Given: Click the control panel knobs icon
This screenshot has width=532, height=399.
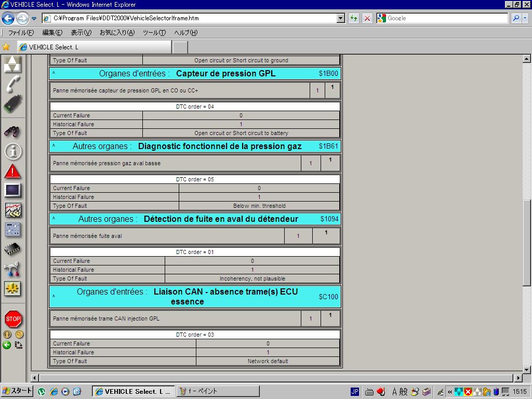Looking at the screenshot, I should click(13, 230).
